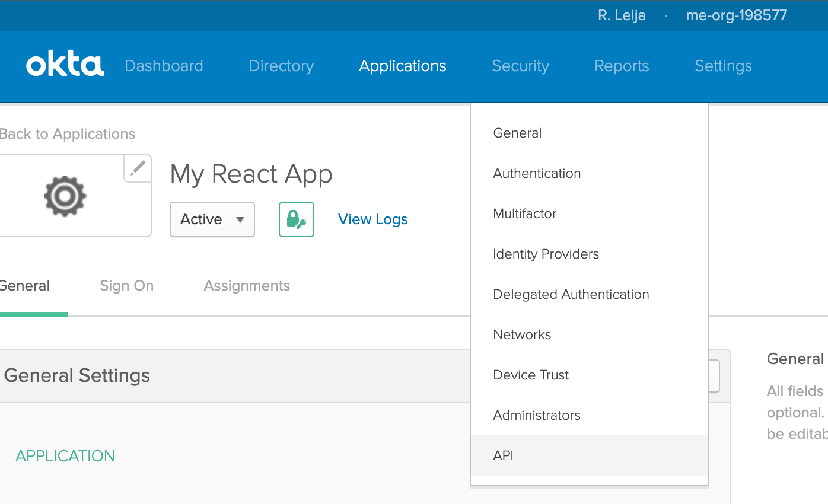Select API from the Security dropdown

[x=503, y=455]
